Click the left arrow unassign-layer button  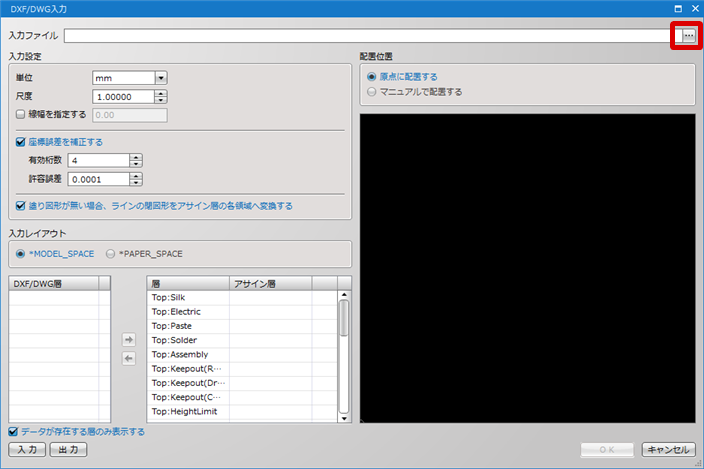coord(129,359)
